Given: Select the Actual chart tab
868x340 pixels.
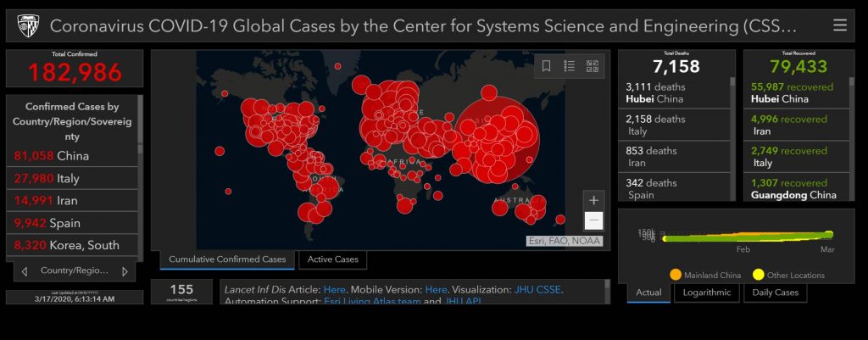Looking at the screenshot, I should point(648,293).
